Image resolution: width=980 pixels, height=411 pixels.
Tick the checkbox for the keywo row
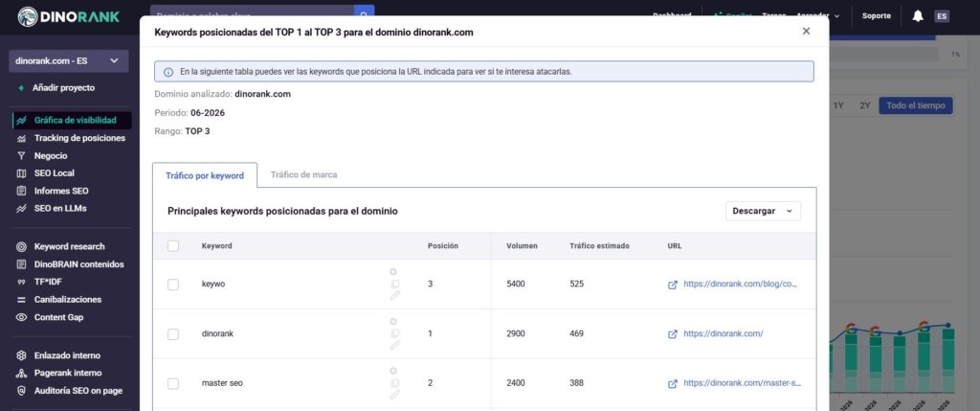[x=173, y=285]
